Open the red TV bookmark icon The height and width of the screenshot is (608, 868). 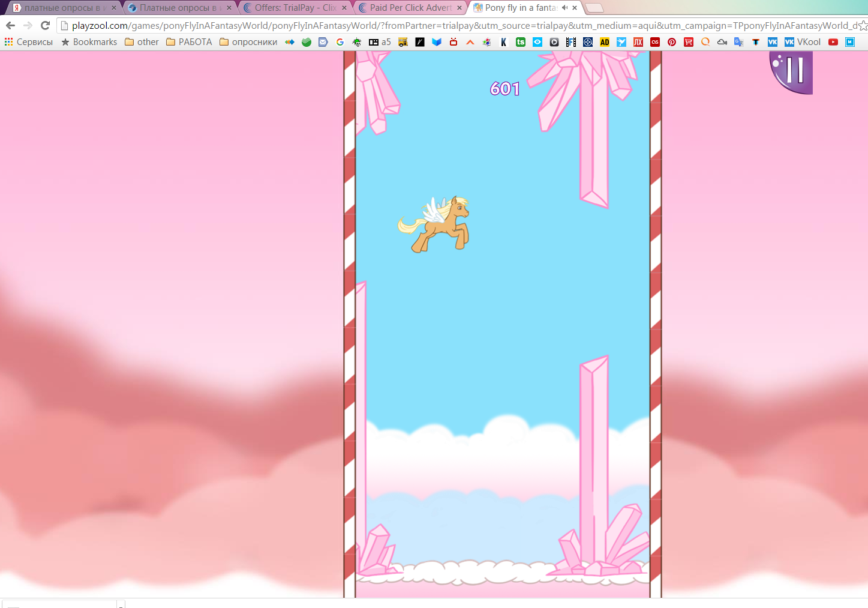[453, 42]
